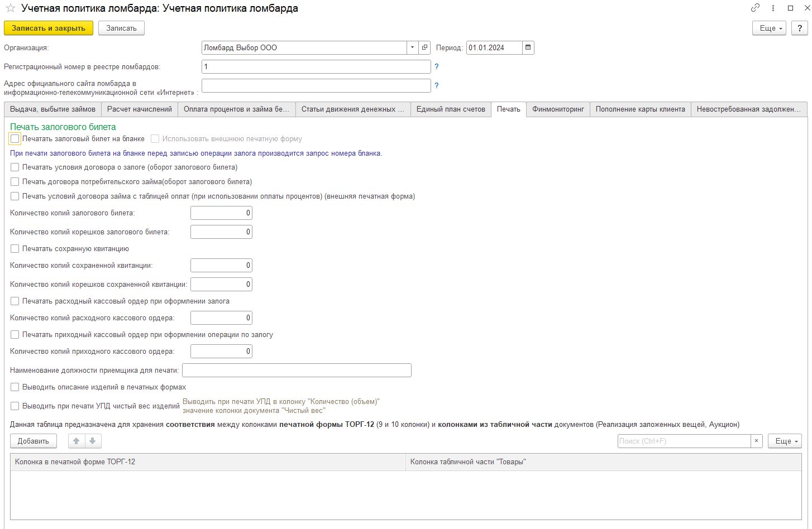The image size is (812, 529).
Task: Show help for registration number field
Action: (437, 66)
